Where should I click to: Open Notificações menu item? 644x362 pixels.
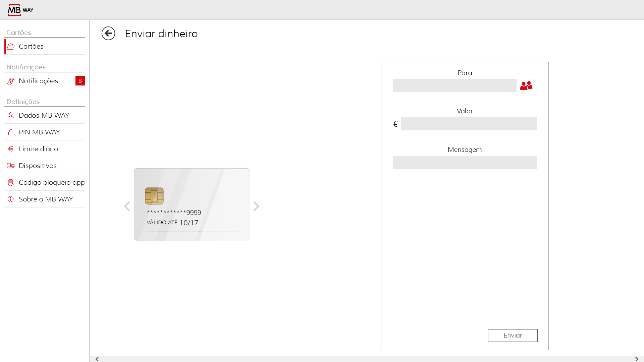click(38, 81)
